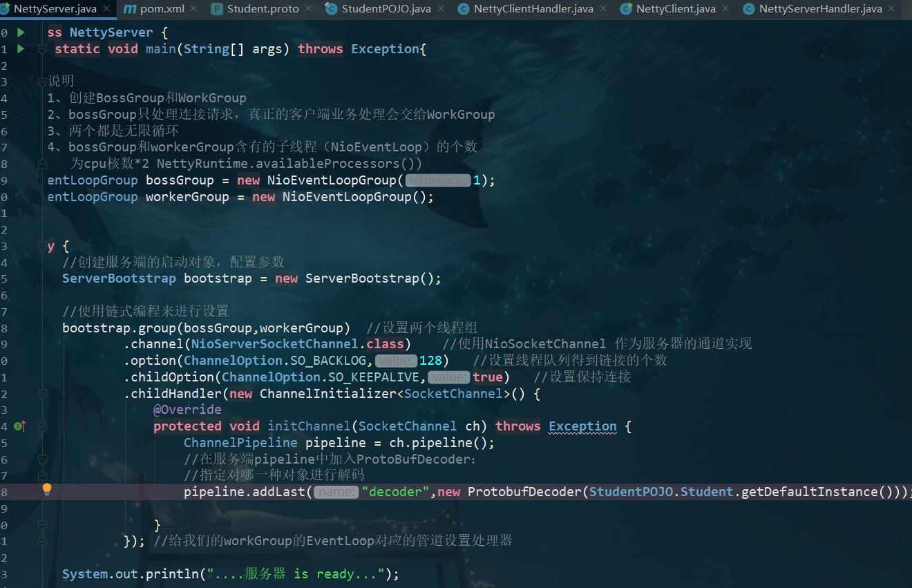The height and width of the screenshot is (588, 912).
Task: Run the main method via its gutter arrow
Action: [x=21, y=49]
